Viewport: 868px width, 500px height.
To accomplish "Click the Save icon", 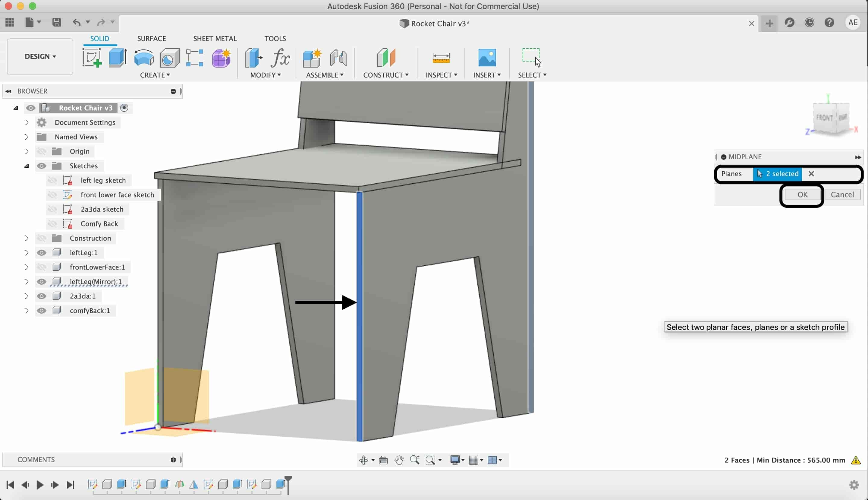I will pos(57,23).
